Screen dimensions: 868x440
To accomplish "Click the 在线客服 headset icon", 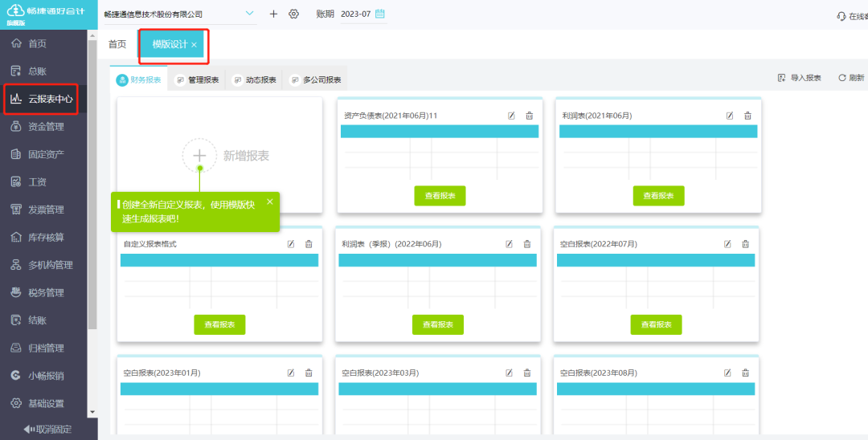I will point(841,16).
